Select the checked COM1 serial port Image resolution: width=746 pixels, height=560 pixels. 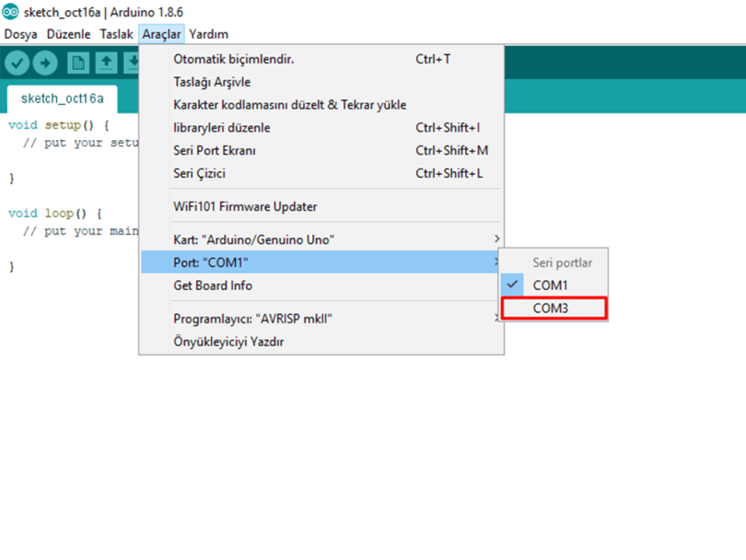[x=554, y=285]
